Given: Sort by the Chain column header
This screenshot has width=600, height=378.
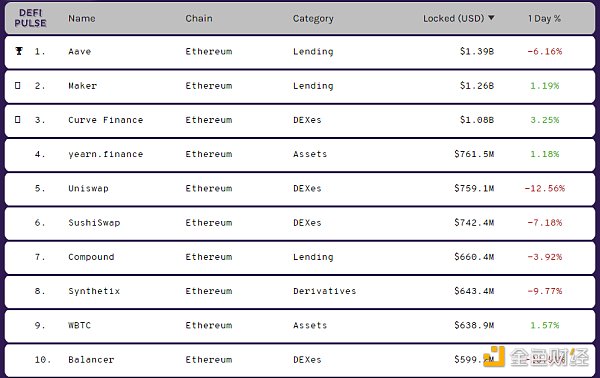Looking at the screenshot, I should (199, 18).
